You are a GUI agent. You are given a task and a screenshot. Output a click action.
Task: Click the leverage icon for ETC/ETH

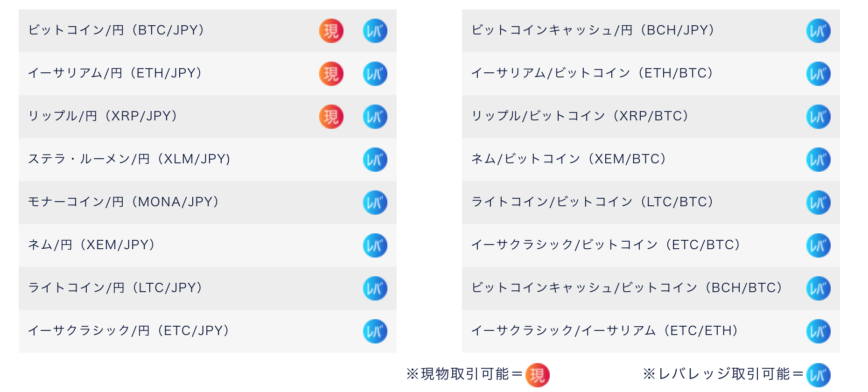pos(819,331)
